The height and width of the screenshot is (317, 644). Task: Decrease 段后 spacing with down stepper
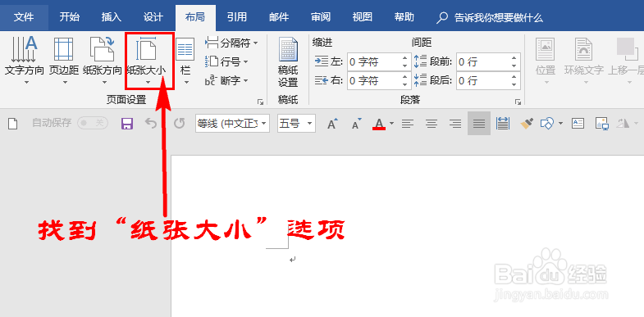(x=514, y=85)
